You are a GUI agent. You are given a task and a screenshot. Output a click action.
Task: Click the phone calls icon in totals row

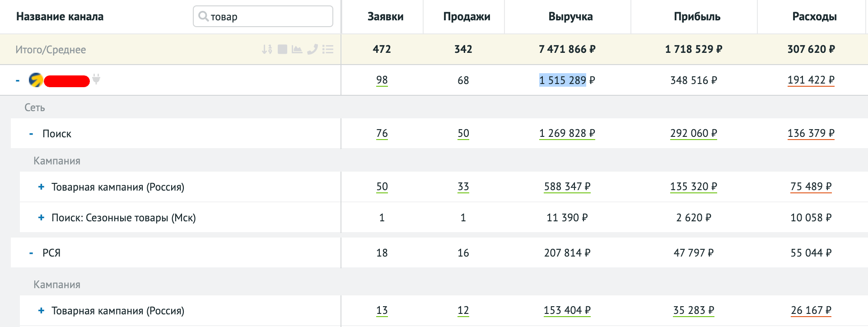[x=312, y=49]
